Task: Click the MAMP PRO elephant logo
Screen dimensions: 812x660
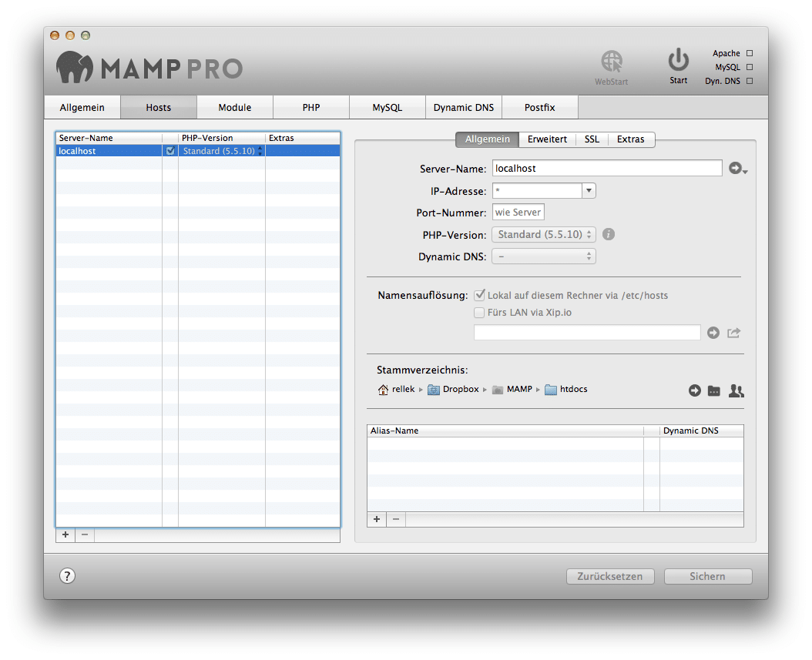Action: click(74, 67)
